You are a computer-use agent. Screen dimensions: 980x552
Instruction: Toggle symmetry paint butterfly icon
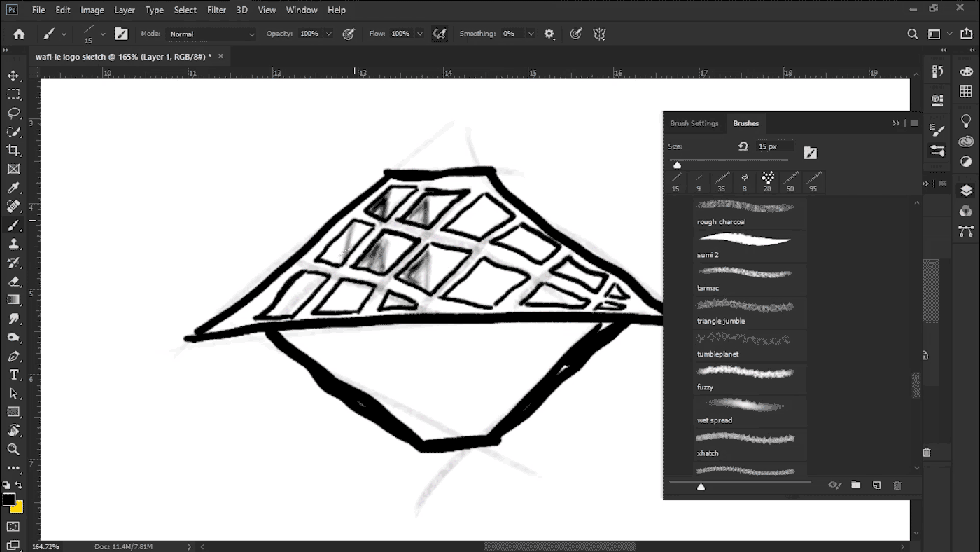click(599, 34)
